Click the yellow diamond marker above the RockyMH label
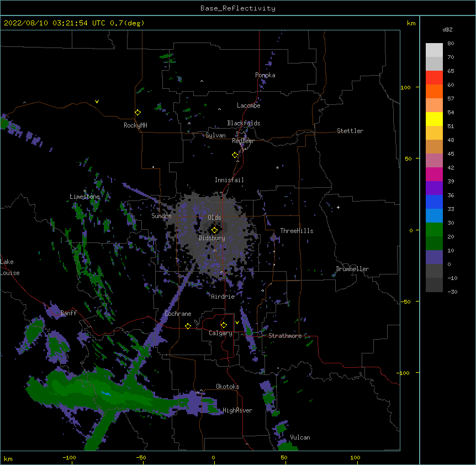 [x=137, y=113]
